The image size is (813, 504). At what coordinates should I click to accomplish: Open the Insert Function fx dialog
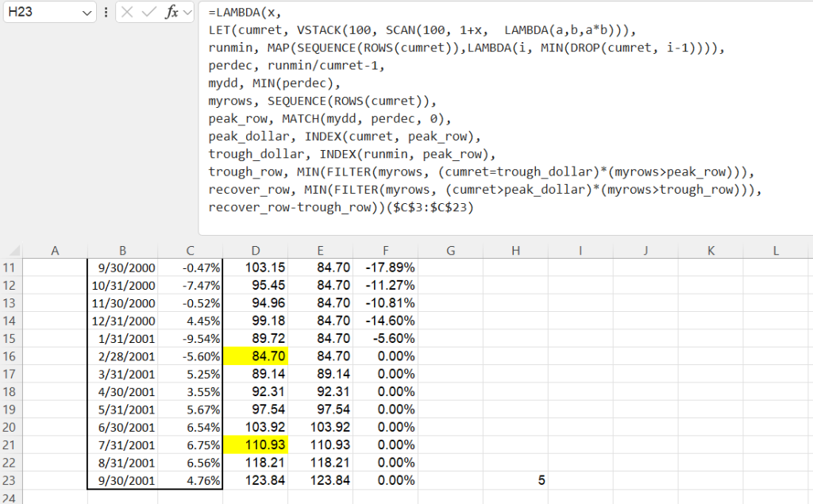[x=171, y=13]
